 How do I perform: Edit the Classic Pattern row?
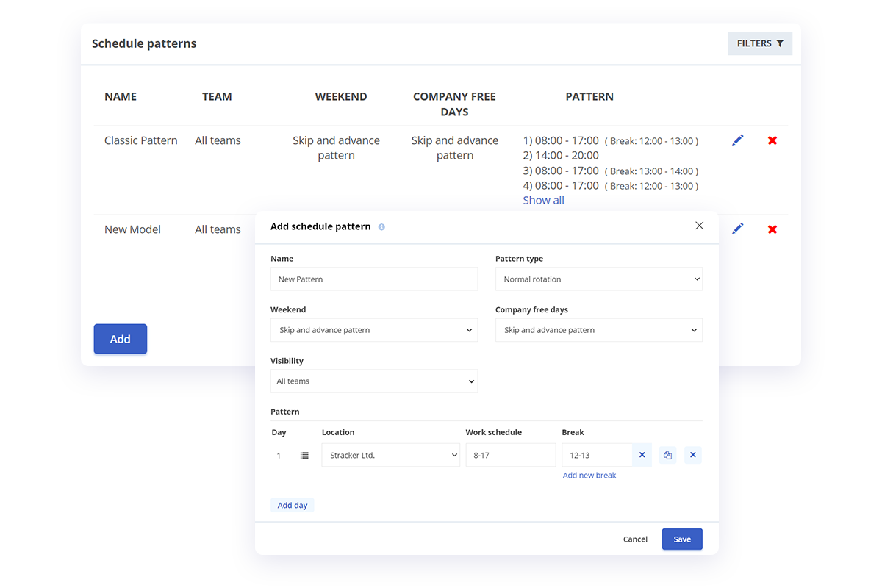point(737,140)
